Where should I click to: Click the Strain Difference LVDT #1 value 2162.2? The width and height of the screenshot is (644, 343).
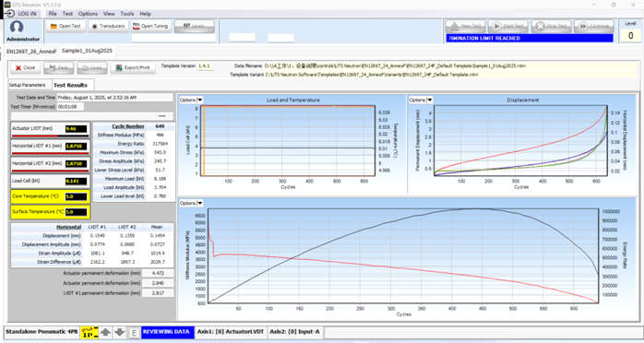[x=98, y=262]
